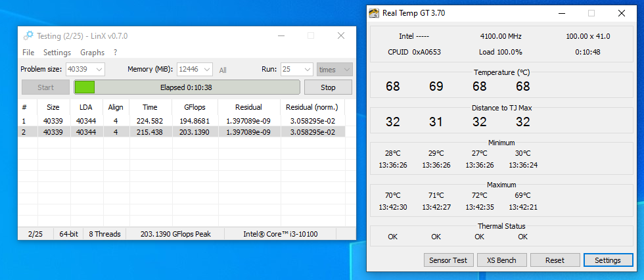Open the question mark help menu

coord(115,53)
